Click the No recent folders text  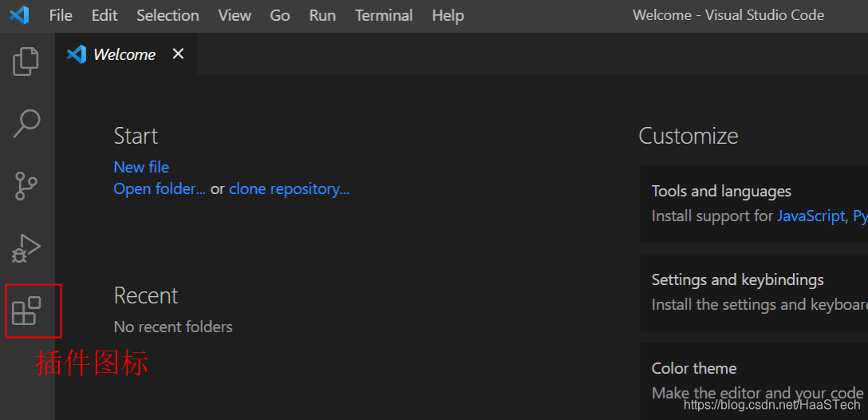tap(173, 327)
